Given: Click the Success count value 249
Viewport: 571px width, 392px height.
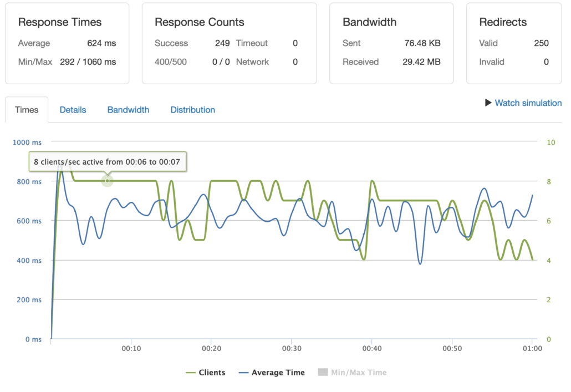Looking at the screenshot, I should [x=222, y=43].
